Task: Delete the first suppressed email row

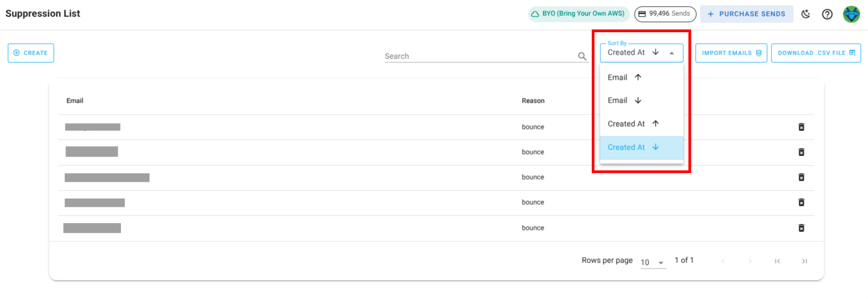Action: pos(802,127)
